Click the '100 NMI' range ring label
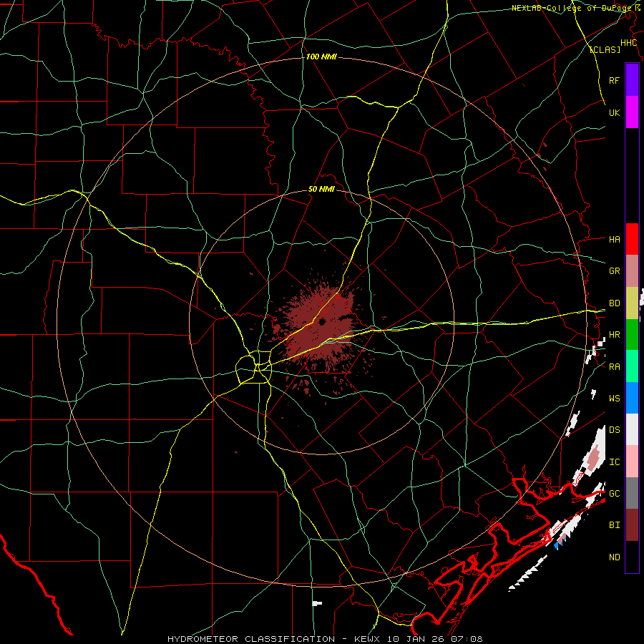 pyautogui.click(x=321, y=57)
